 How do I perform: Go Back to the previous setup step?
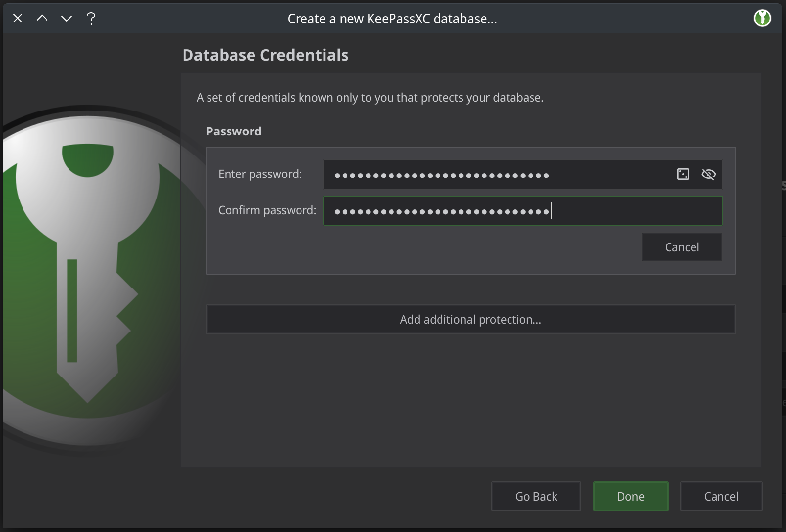(x=536, y=496)
